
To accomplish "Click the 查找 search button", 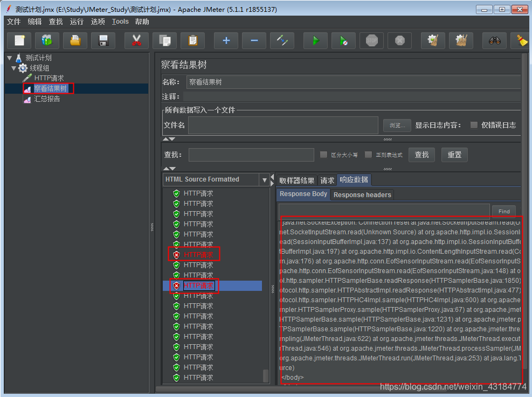I will pyautogui.click(x=422, y=155).
